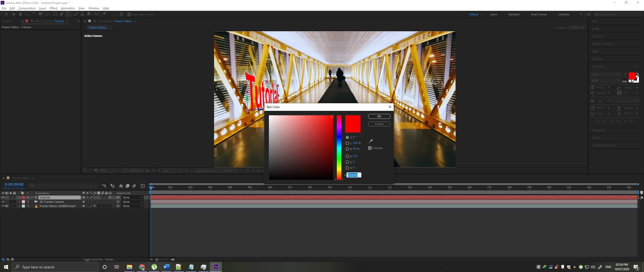This screenshot has height=272, width=644.
Task: Uncheck the Preview checkbox
Action: pyautogui.click(x=370, y=148)
